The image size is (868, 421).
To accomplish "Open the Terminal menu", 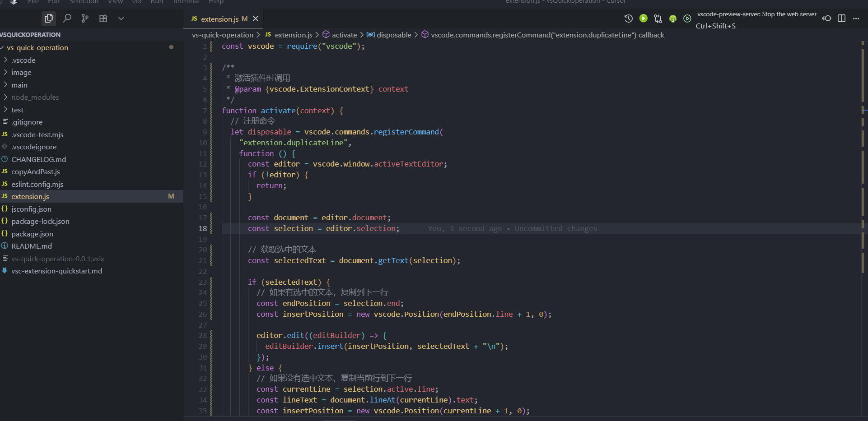I will [186, 1].
